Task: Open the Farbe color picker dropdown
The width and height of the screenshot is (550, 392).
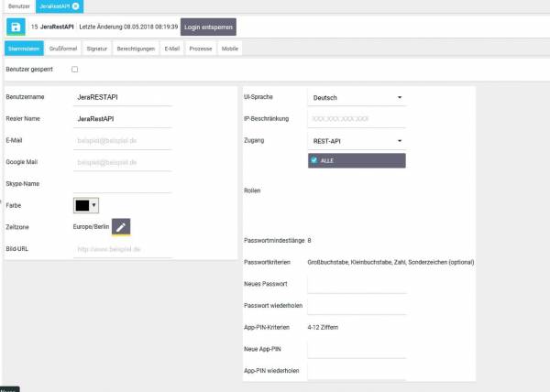Action: [86, 205]
